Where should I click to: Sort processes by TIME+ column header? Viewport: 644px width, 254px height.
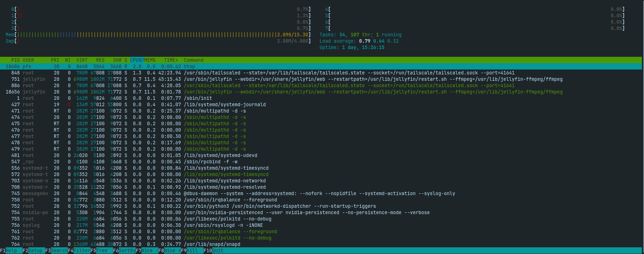(171, 60)
